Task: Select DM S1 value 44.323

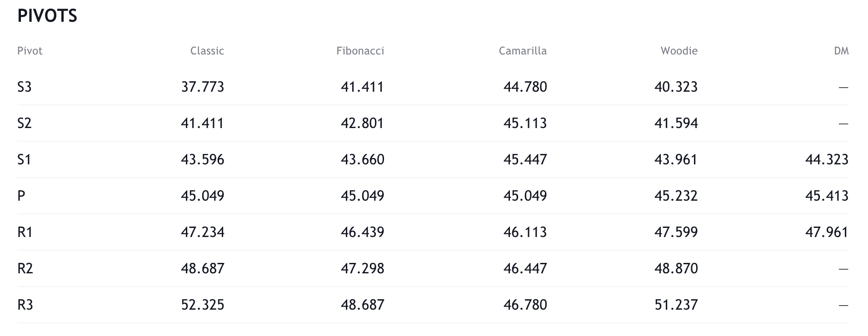Action: coord(827,159)
